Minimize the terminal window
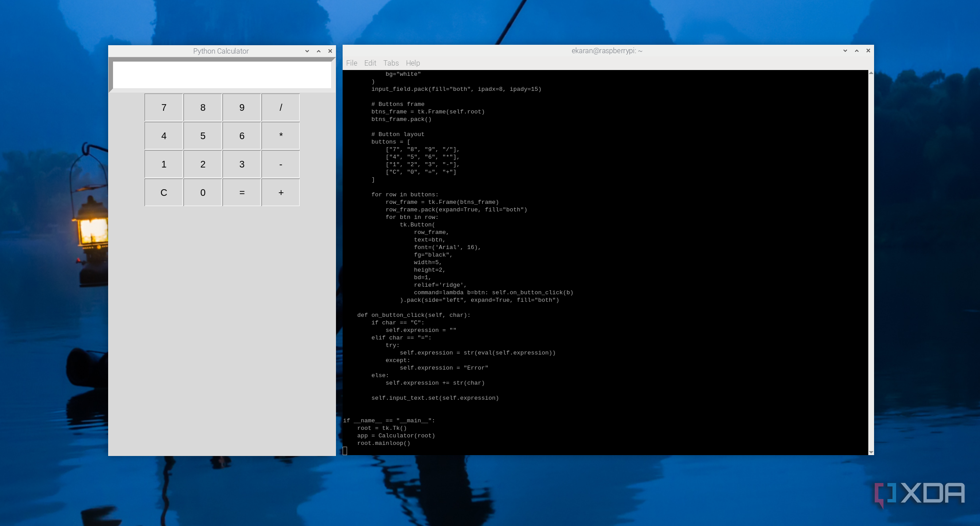Image resolution: width=980 pixels, height=526 pixels. [x=845, y=51]
